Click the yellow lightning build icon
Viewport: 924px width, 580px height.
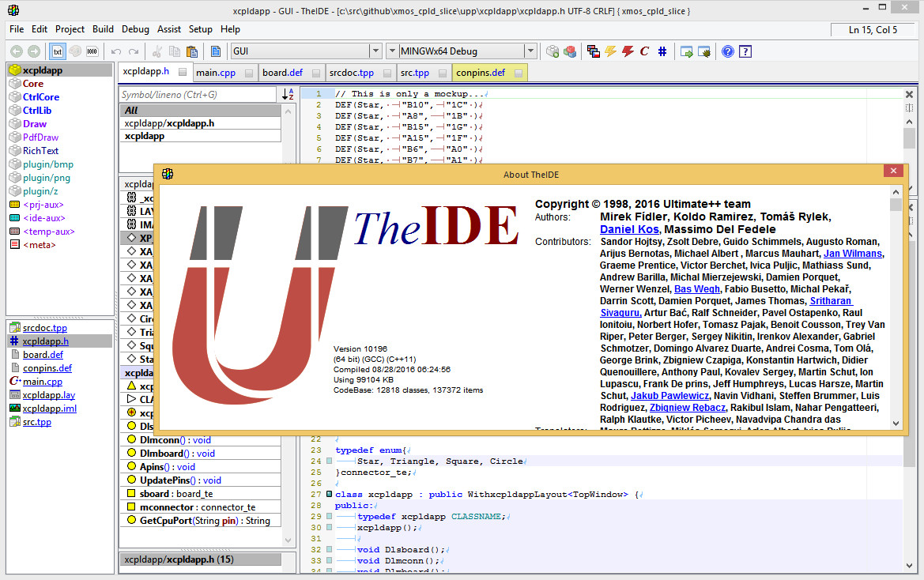610,51
